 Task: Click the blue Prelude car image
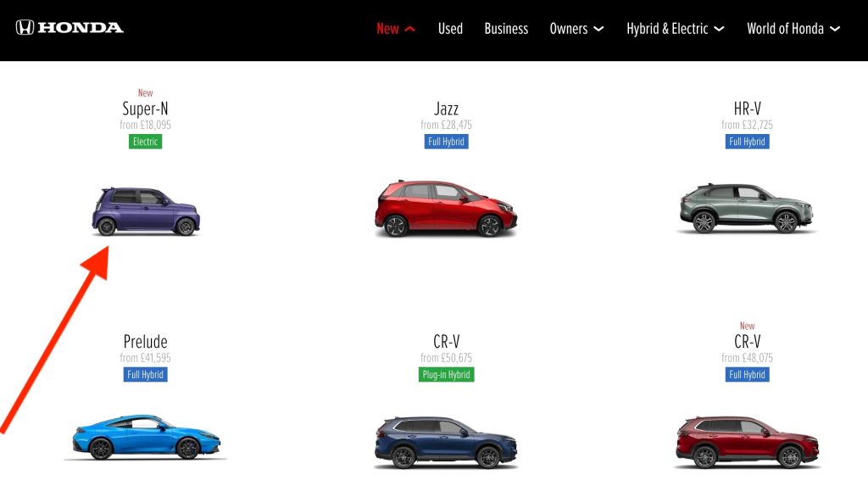point(146,438)
